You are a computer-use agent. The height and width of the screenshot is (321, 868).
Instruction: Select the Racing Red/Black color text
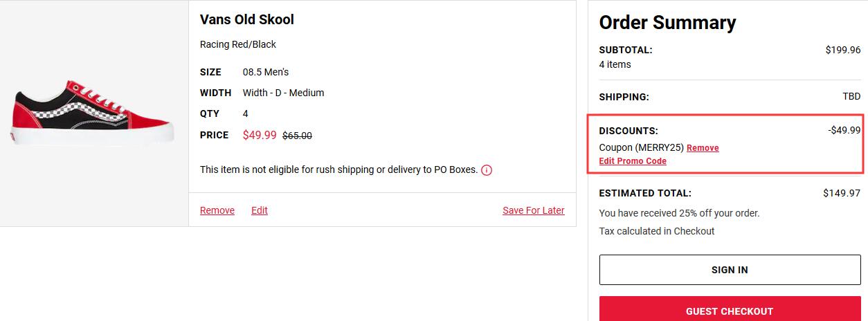tap(238, 44)
